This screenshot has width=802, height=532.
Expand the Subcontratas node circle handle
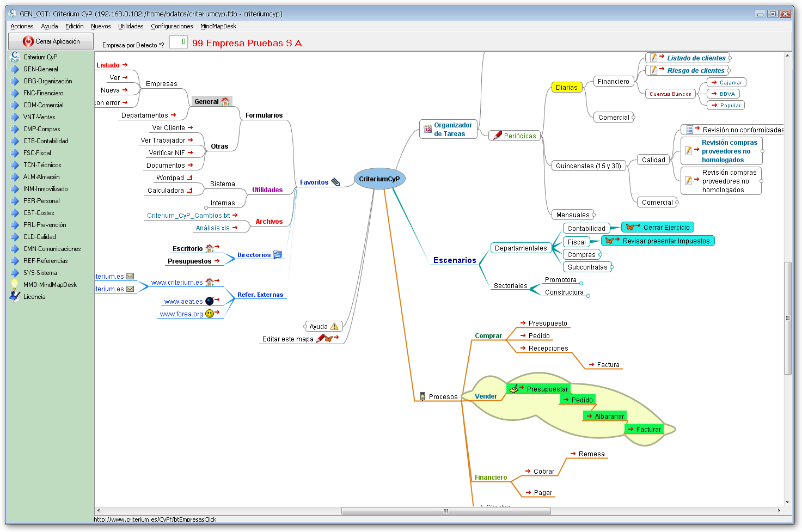coord(611,267)
